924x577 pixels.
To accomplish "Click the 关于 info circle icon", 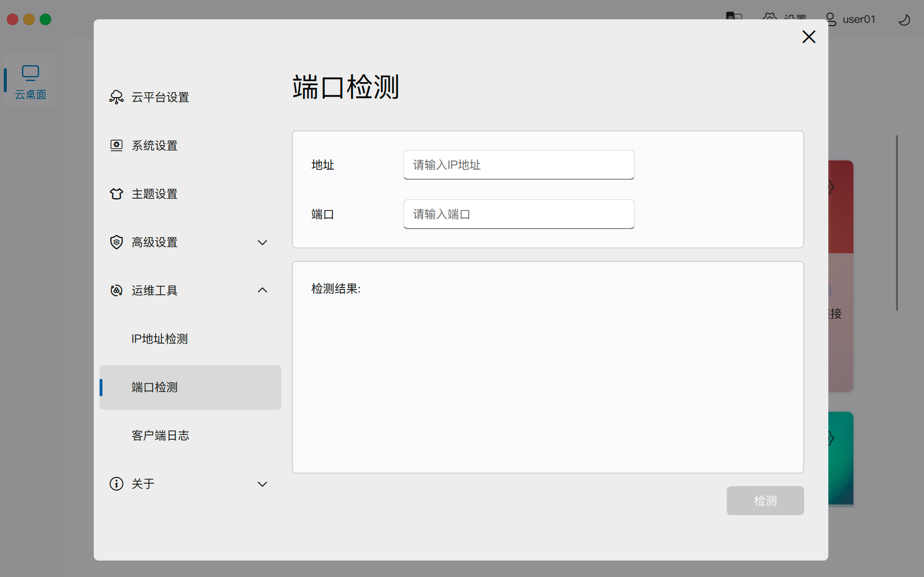I will click(x=116, y=484).
